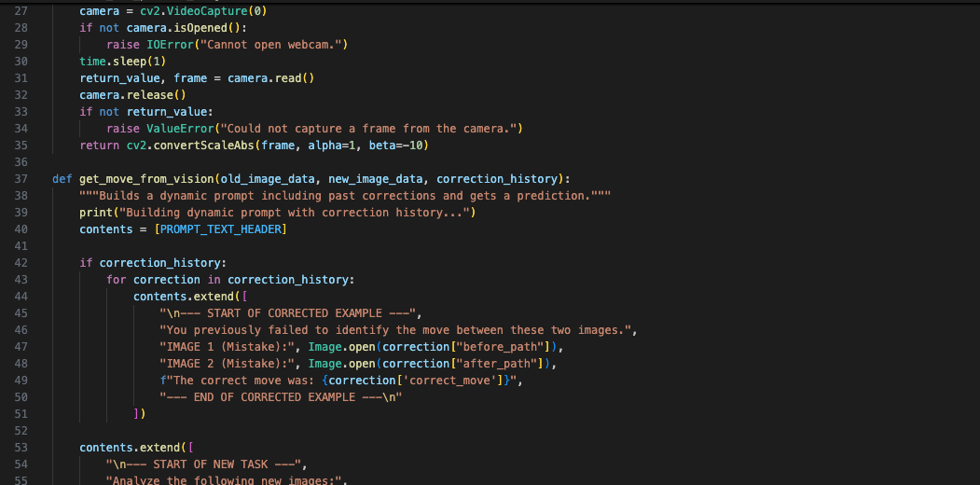This screenshot has height=485, width=980.
Task: Click line number 53 in the gutter
Action: click(x=21, y=447)
